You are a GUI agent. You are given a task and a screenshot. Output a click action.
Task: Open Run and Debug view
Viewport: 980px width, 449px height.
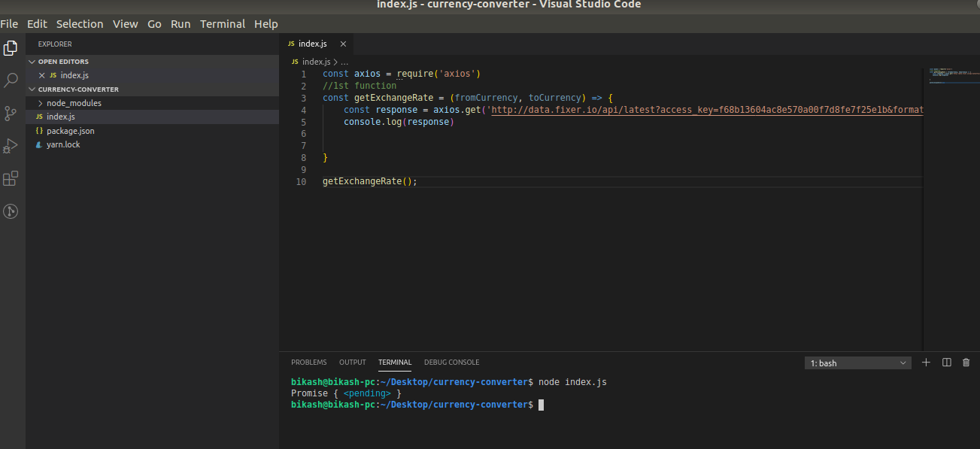[11, 146]
